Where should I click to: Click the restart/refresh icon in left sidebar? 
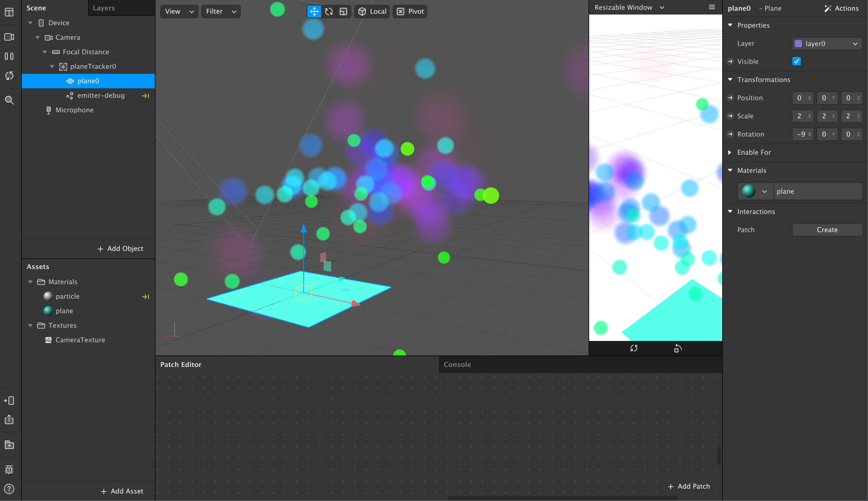(9, 76)
